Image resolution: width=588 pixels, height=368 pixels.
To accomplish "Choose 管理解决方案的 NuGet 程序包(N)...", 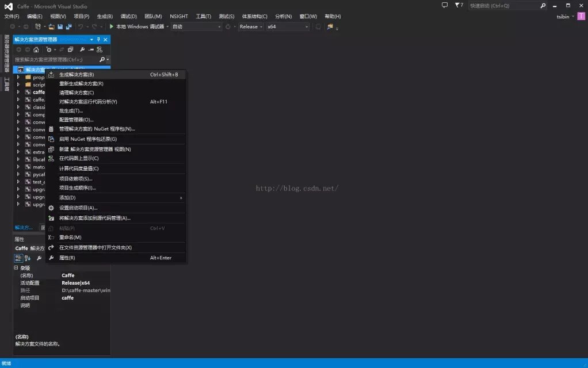I will click(x=116, y=129).
